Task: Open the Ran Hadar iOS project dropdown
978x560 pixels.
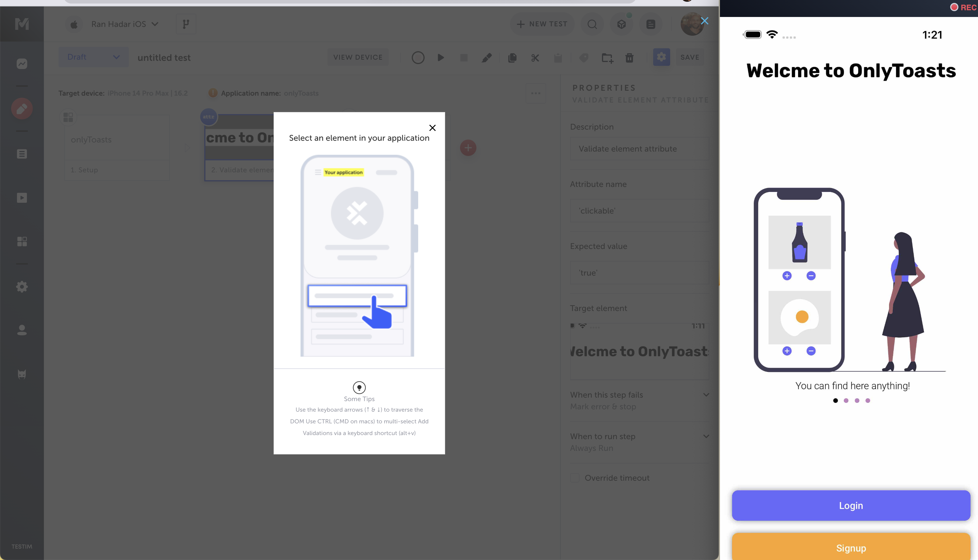Action: [x=125, y=24]
